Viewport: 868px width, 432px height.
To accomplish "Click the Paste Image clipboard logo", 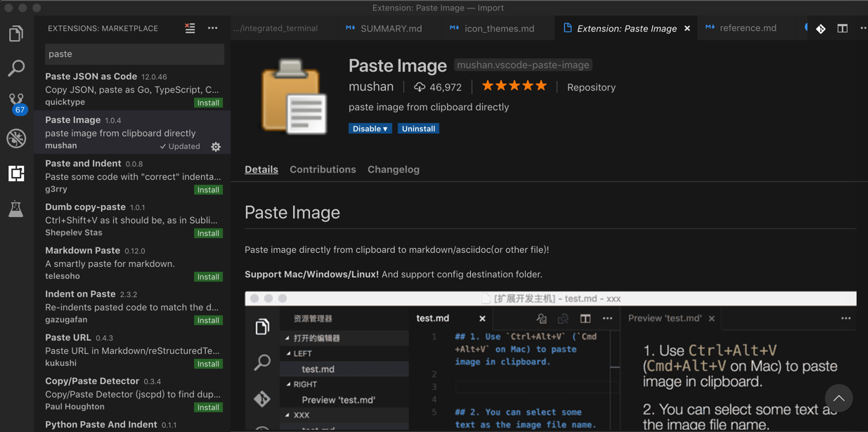I will tap(294, 97).
